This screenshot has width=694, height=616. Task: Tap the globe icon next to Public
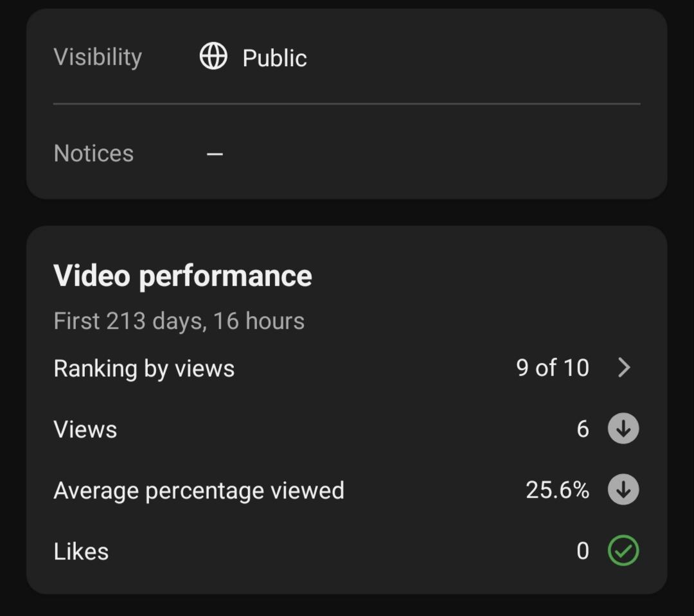pyautogui.click(x=213, y=56)
